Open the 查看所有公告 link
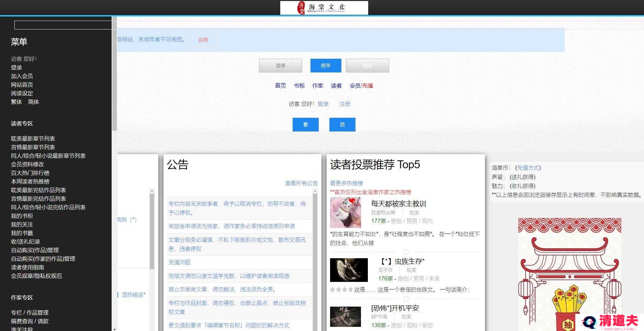Viewport: 644px width, 331px height. [x=301, y=183]
